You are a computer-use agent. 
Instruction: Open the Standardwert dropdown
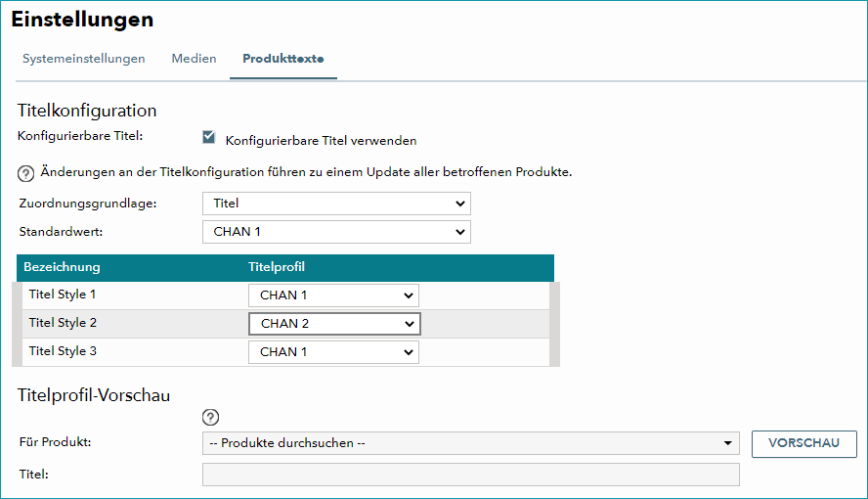(336, 232)
